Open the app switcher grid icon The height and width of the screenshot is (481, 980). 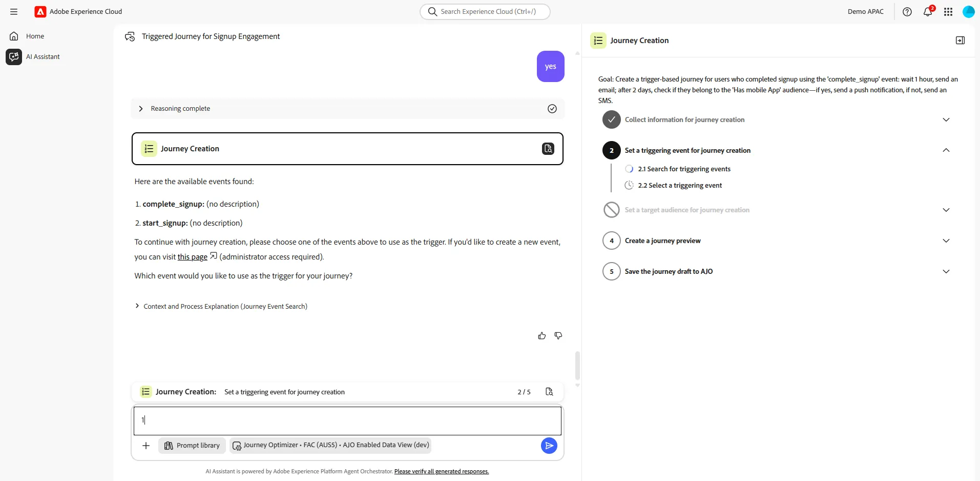(x=948, y=12)
